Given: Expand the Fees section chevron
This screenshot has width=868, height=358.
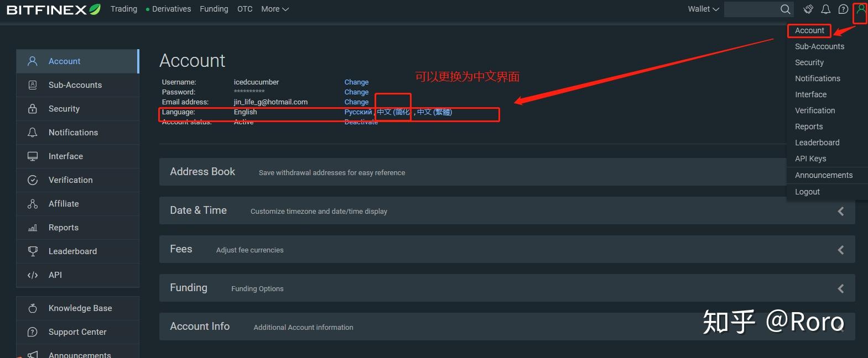Looking at the screenshot, I should [x=841, y=250].
